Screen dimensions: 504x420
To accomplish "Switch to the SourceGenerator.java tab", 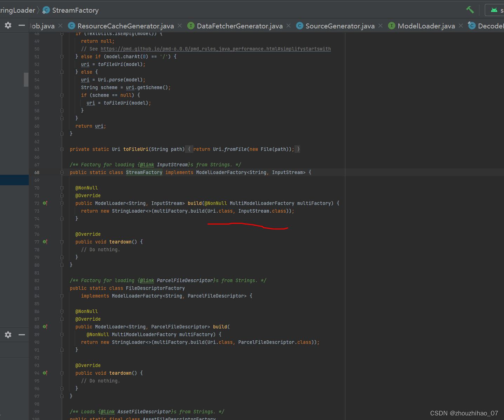I will click(340, 26).
